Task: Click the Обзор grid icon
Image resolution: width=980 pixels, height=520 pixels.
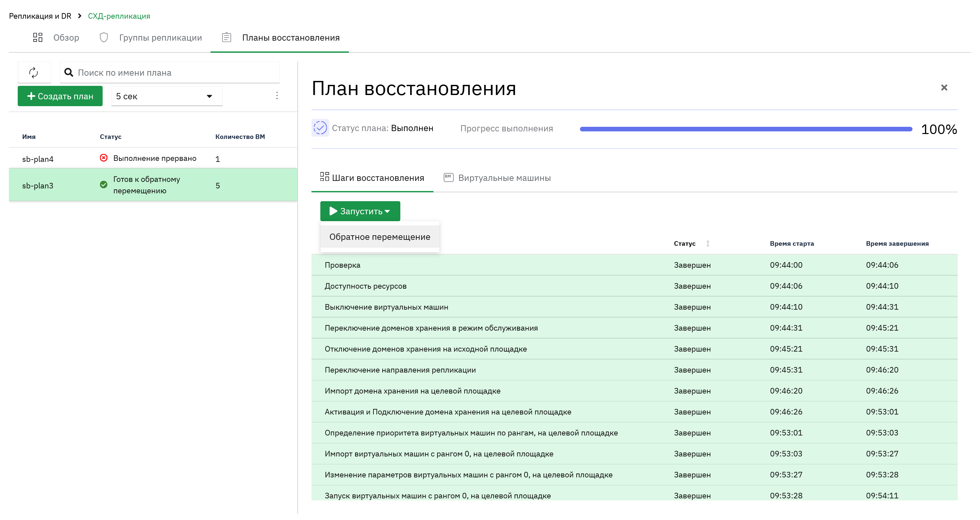Action: 38,37
